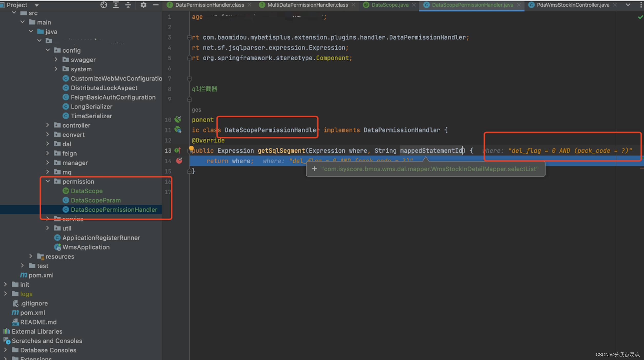Select DataScope class in permission package
644x360 pixels.
[87, 191]
